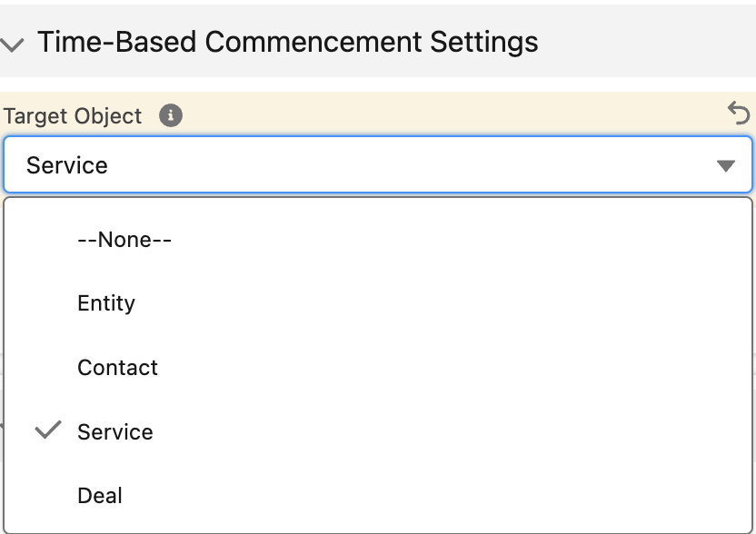Click the dropdown triangle arrow in the combobox
Screen dimensions: 756x534
726,166
